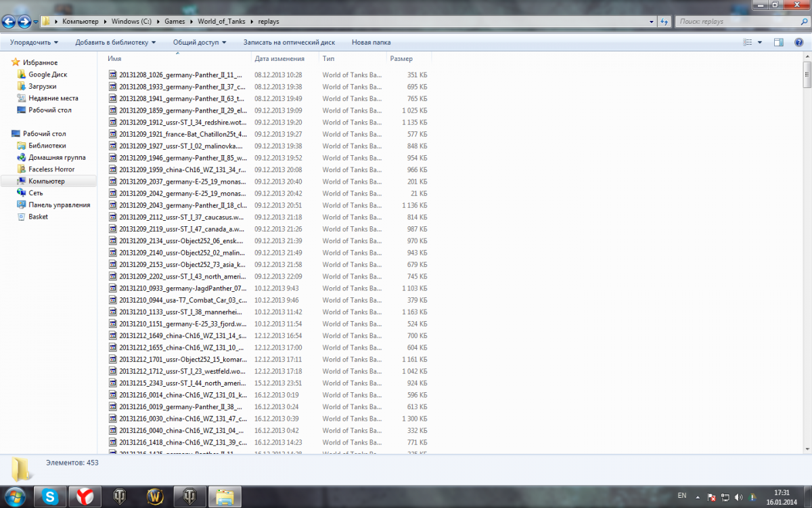The image size is (812, 508).
Task: Go forward with the Forward arrow button
Action: [x=24, y=21]
